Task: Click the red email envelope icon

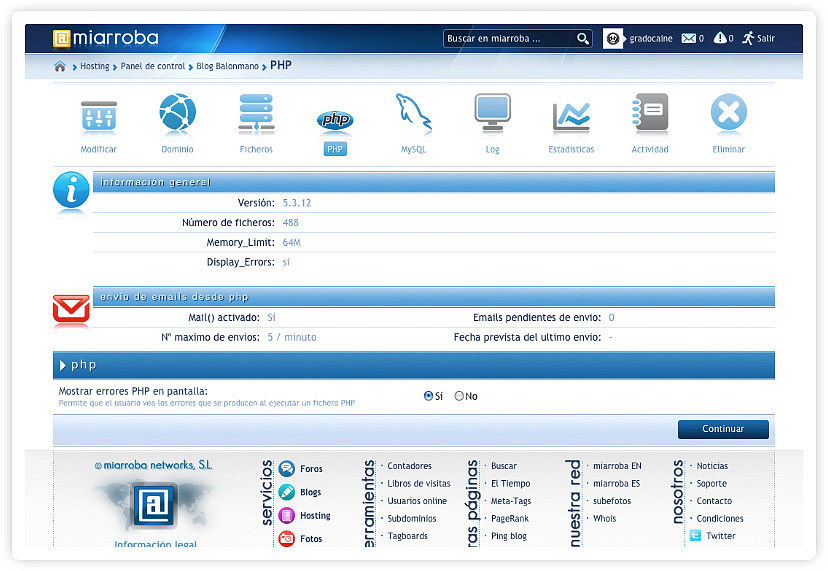Action: 71,308
